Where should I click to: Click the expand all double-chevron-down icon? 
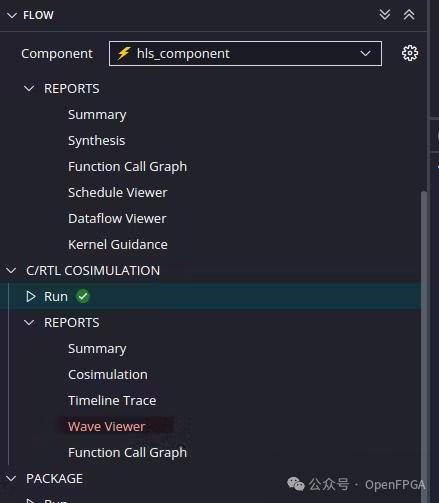385,15
